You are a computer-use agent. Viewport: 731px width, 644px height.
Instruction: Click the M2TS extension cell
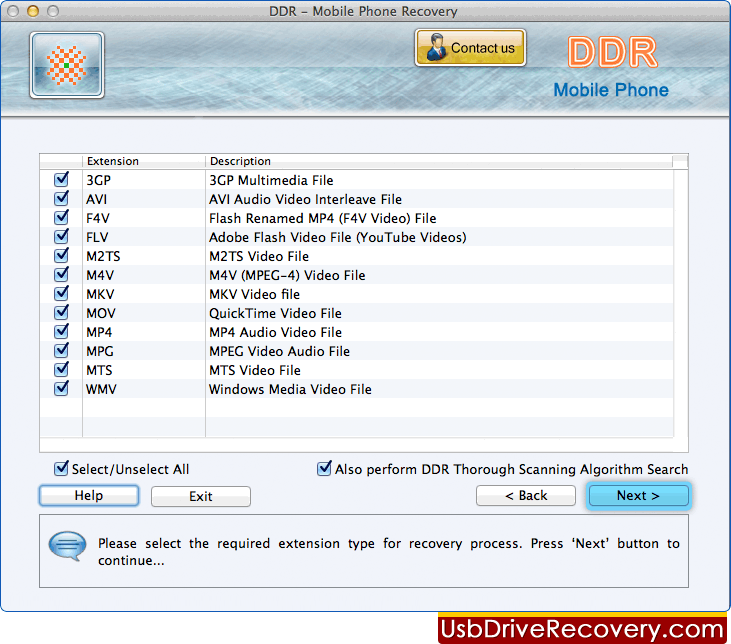click(x=144, y=256)
